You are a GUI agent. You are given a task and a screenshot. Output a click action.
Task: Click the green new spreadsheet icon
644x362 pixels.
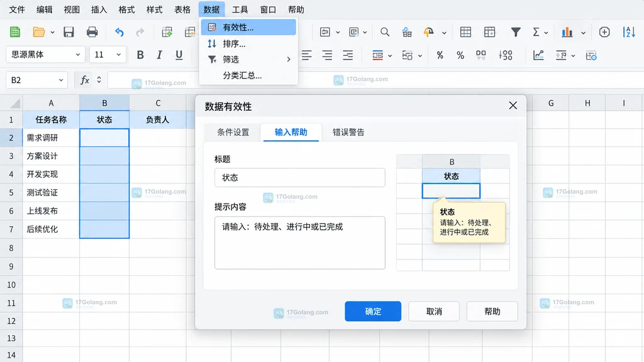[15, 32]
